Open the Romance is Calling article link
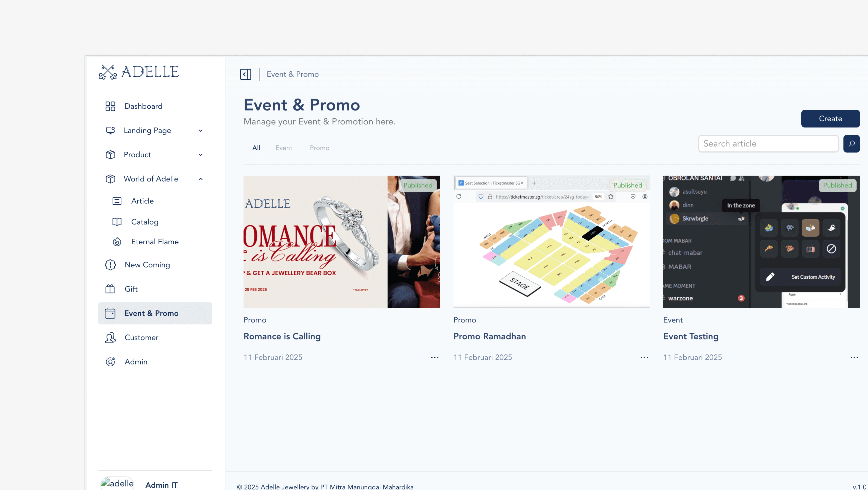The height and width of the screenshot is (490, 868). click(x=282, y=336)
